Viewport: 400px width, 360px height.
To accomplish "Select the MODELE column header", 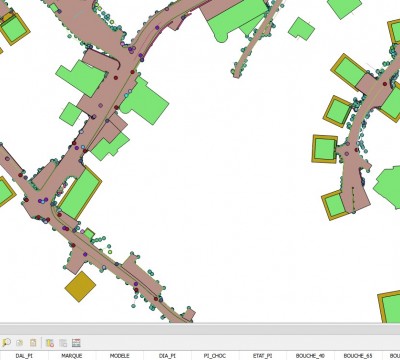I will pyautogui.click(x=119, y=356).
